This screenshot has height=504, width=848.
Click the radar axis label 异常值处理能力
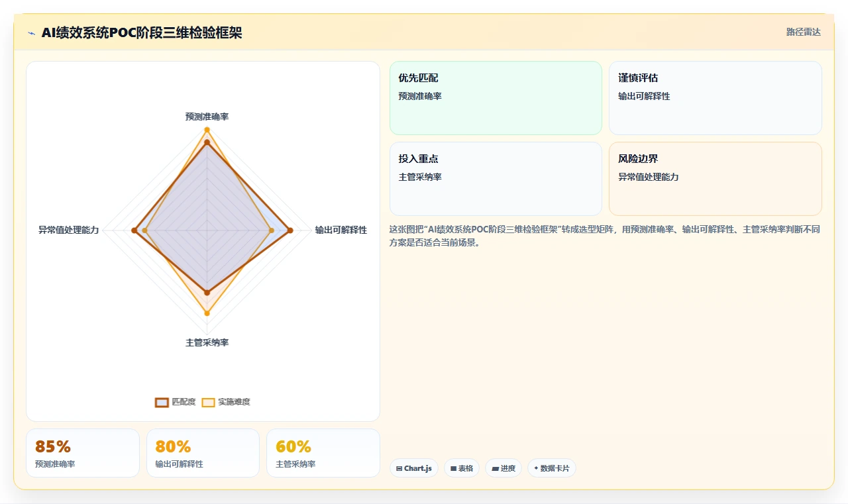click(x=69, y=230)
